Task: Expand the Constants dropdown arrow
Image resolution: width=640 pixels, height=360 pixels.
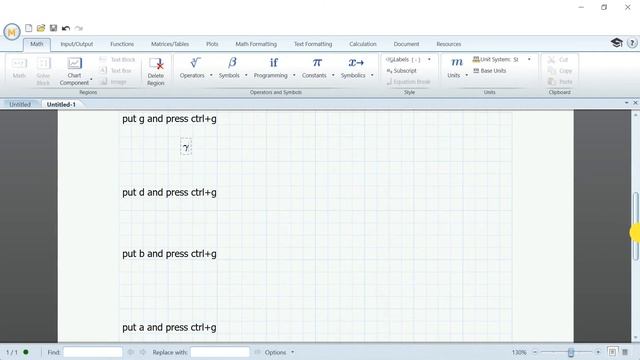Action: pyautogui.click(x=333, y=76)
